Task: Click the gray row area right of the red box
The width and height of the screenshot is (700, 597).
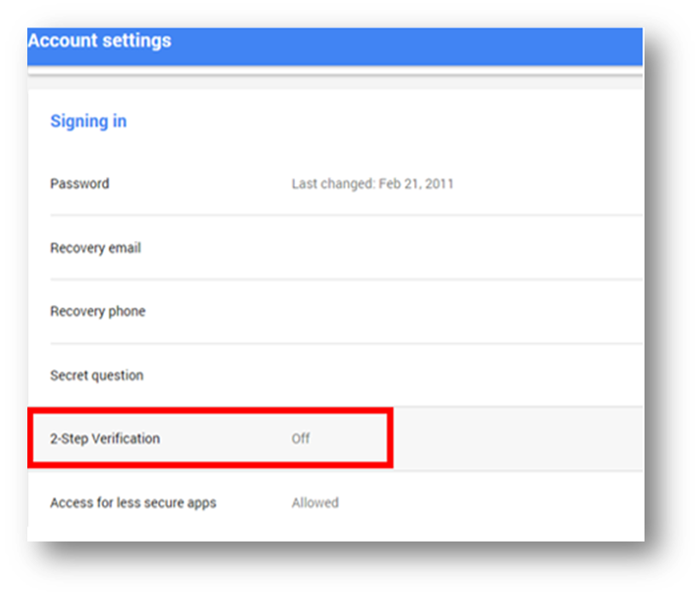Action: tap(518, 438)
